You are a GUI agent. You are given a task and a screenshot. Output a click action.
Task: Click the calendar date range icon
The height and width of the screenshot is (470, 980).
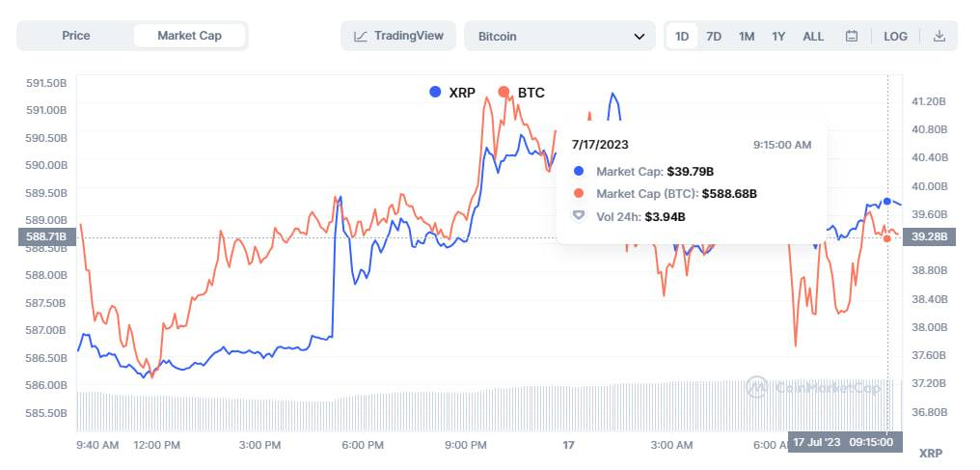[852, 37]
